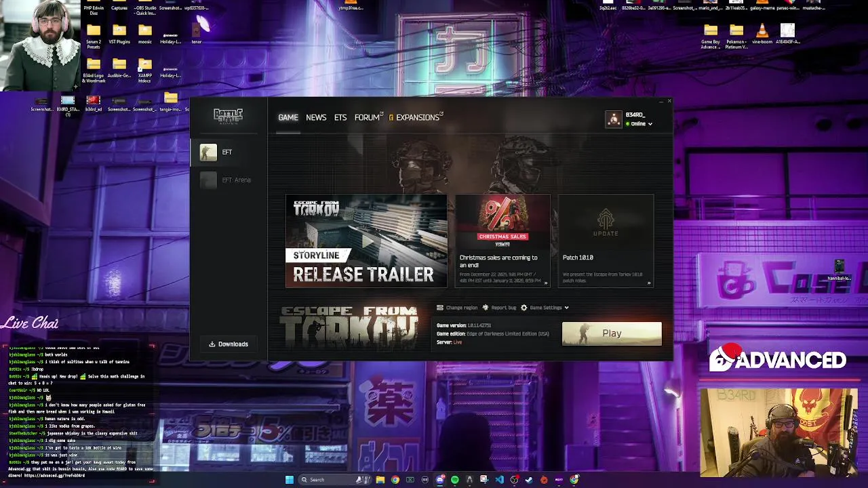Click the Change region icon
This screenshot has width=868, height=488.
coord(440,308)
